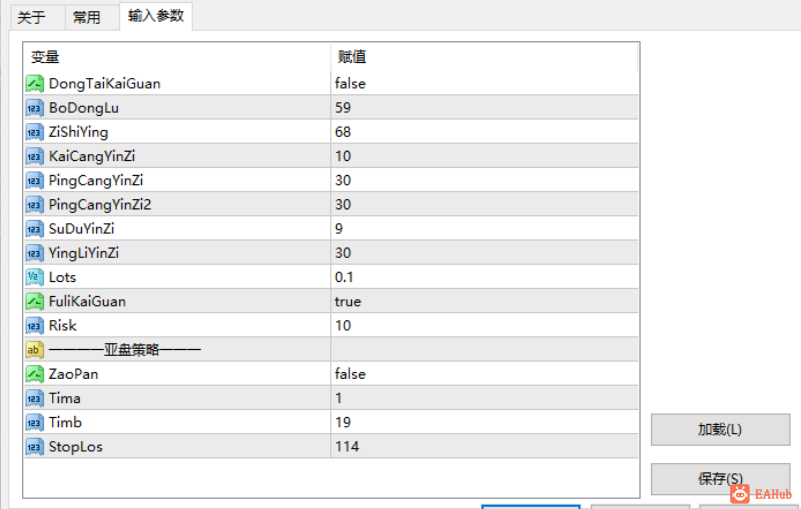Click the double-type icon beside Lots
Viewport: 801px width, 509px height.
(x=34, y=277)
